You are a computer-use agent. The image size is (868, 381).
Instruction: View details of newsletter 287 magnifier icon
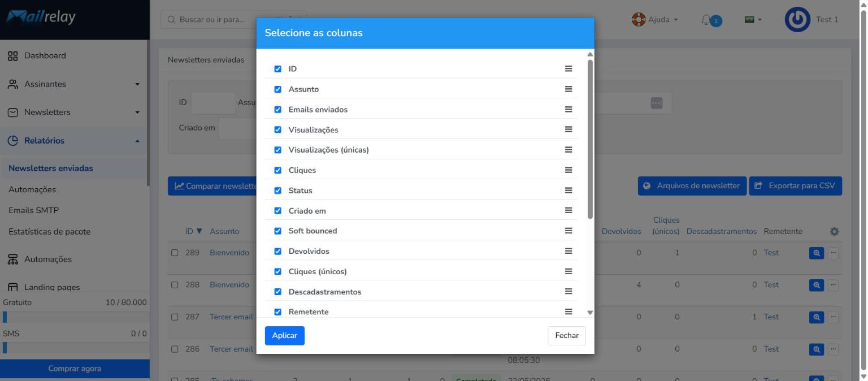(x=817, y=318)
